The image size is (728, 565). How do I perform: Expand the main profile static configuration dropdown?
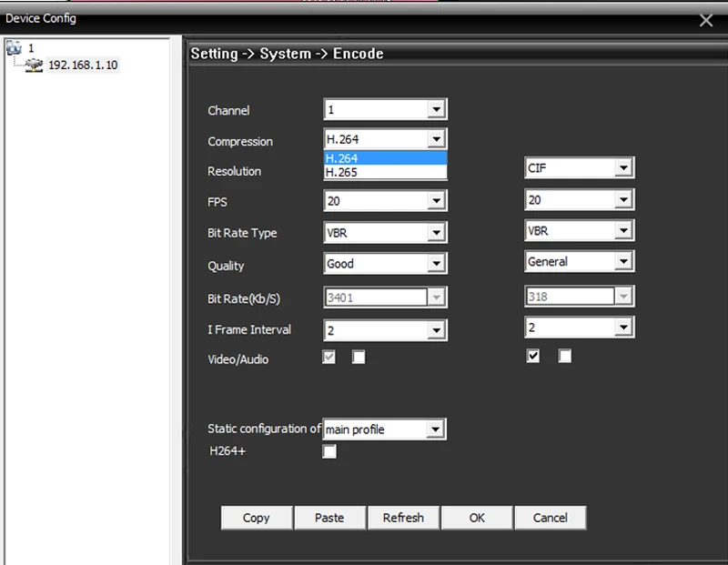(384, 429)
